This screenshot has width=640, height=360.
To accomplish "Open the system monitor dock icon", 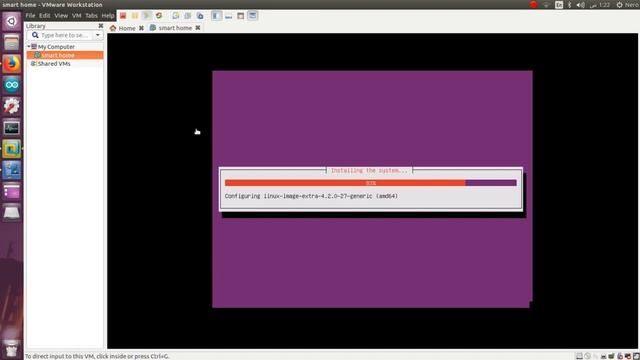I will click(11, 127).
